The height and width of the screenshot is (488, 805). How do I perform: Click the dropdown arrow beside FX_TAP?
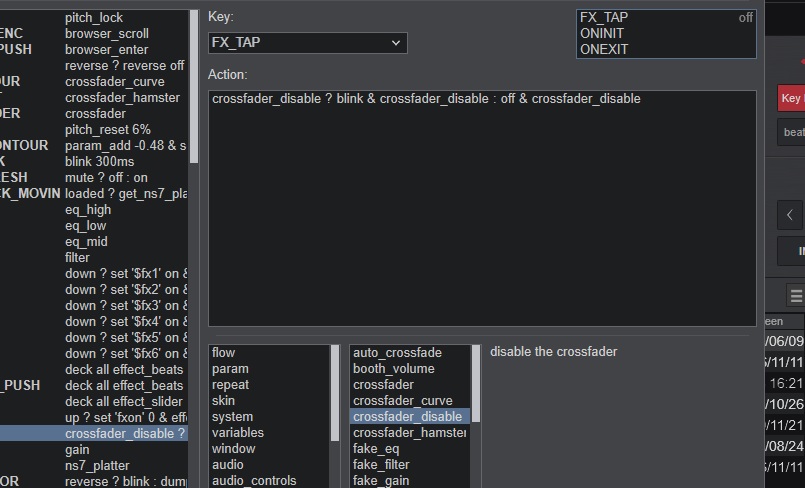coord(396,43)
